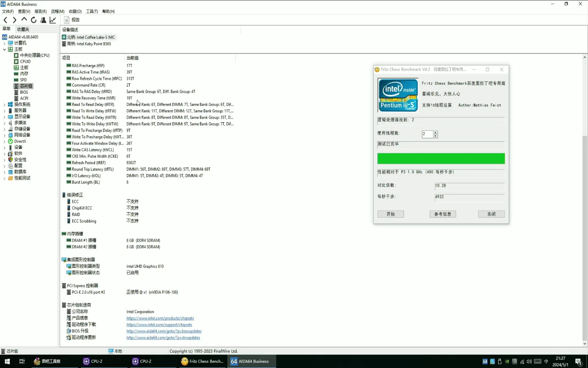The image size is (588, 368).
Task: Click the volume icon in system tray
Action: coord(529,362)
